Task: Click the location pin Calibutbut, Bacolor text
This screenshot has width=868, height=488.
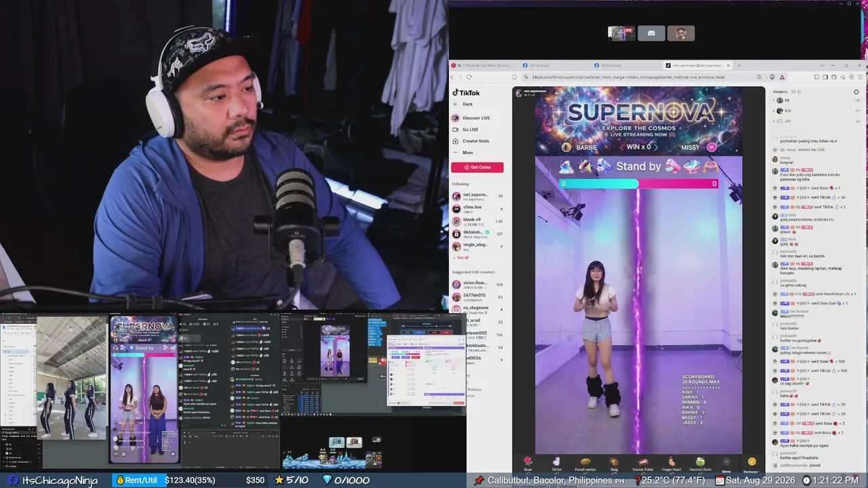Action: click(549, 481)
